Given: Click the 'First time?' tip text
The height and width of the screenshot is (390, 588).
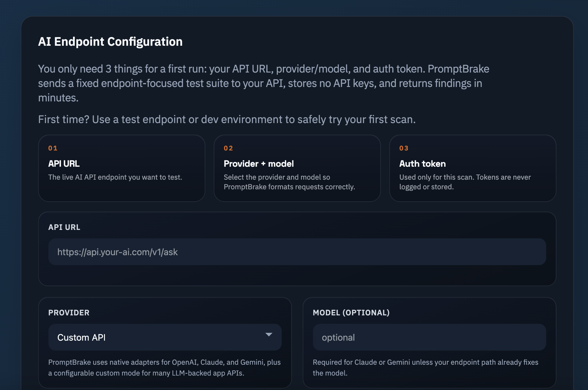Looking at the screenshot, I should click(x=227, y=119).
